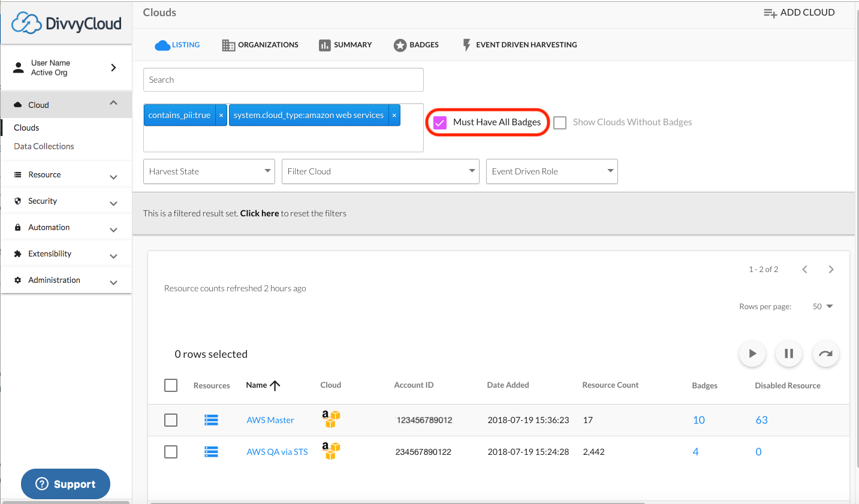Open the 63 disabled resources link
This screenshot has height=504, width=859.
click(x=762, y=420)
